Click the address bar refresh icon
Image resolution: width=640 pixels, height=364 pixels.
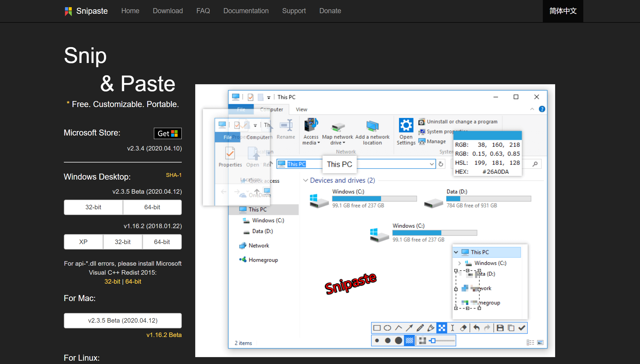(441, 164)
